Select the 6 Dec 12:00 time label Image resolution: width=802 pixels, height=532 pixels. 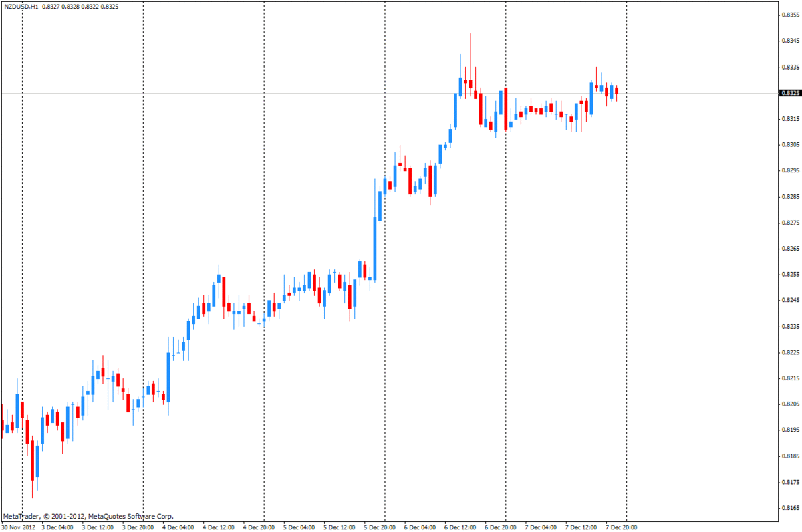pyautogui.click(x=460, y=527)
